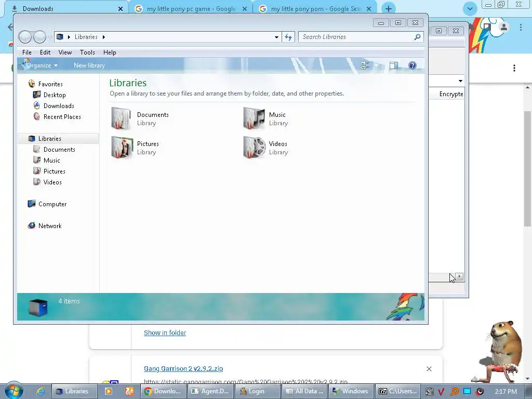Launch Internet Explorer from the taskbar

(x=41, y=391)
